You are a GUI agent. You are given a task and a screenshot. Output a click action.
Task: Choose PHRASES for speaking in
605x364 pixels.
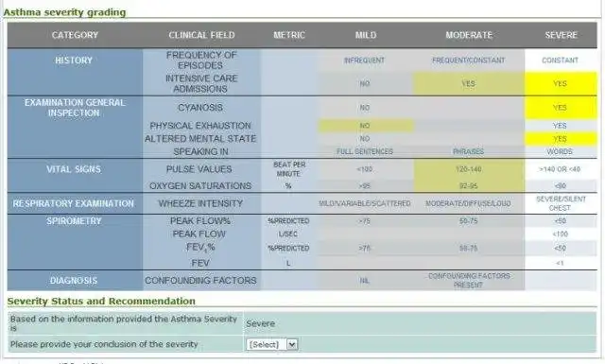click(469, 151)
